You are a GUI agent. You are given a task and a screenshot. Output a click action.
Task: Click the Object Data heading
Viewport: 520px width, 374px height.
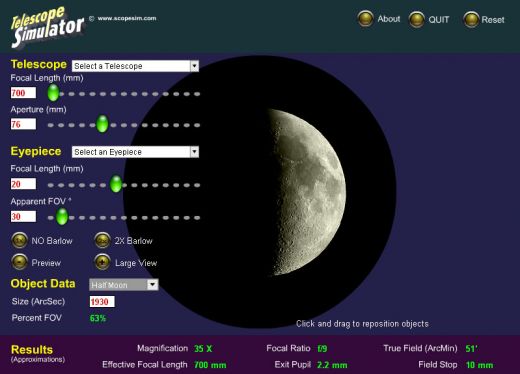[x=43, y=284]
